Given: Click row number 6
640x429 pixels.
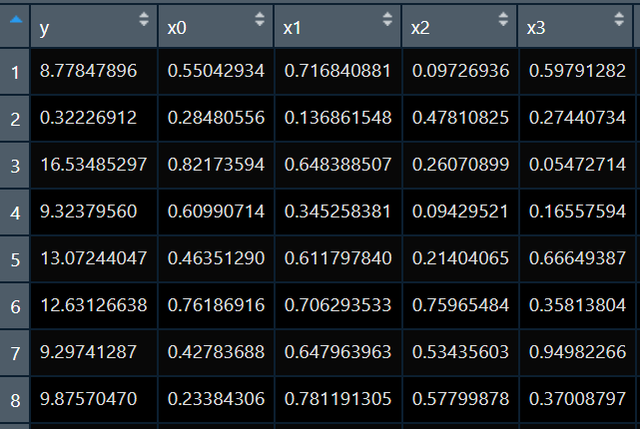Looking at the screenshot, I should point(14,306).
